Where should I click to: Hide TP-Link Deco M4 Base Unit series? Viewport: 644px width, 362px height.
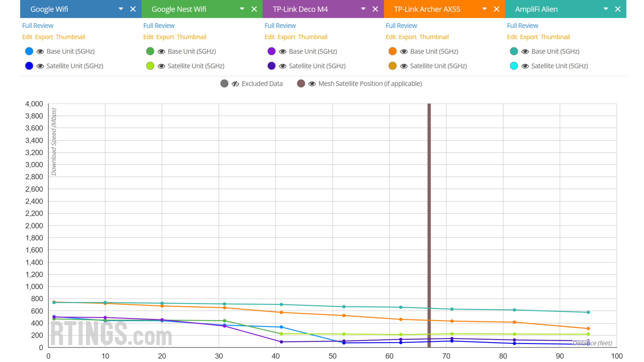point(282,51)
